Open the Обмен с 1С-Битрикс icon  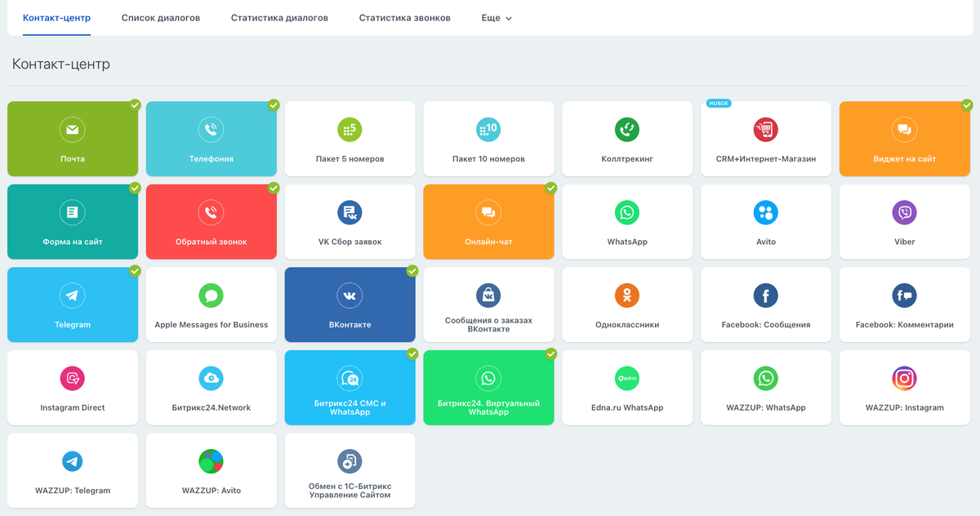[x=350, y=461]
